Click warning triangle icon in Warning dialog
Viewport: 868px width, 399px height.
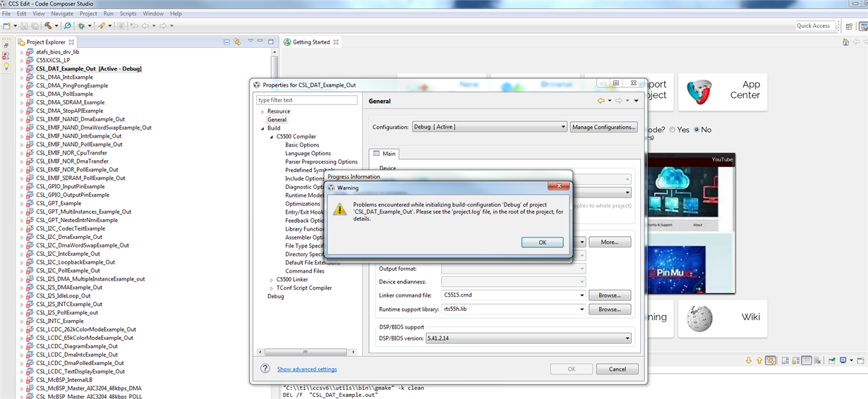[340, 209]
